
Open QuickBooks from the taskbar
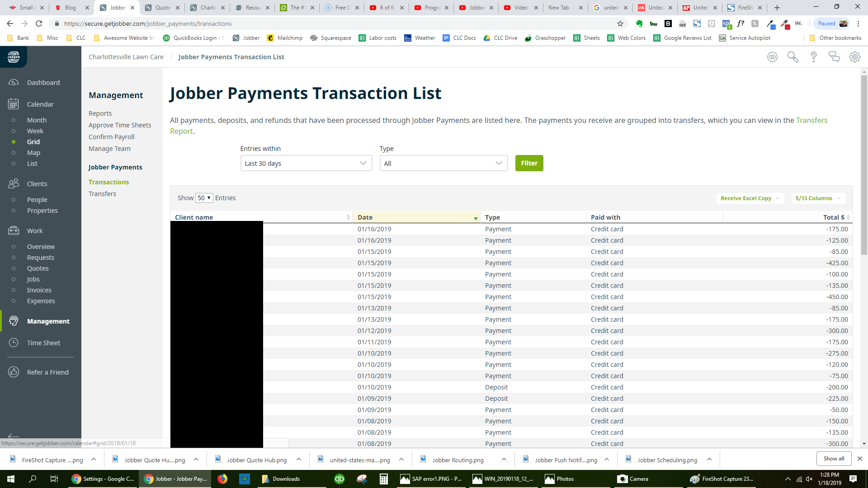tap(340, 479)
